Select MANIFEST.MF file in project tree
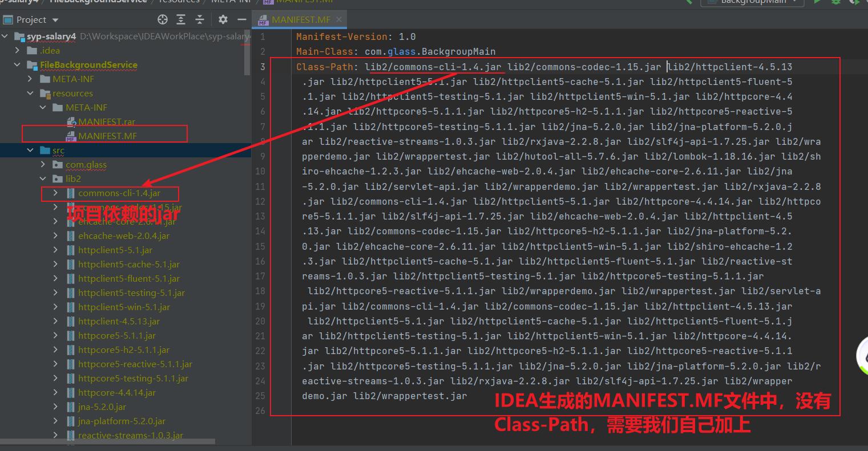The image size is (868, 451). 108,136
